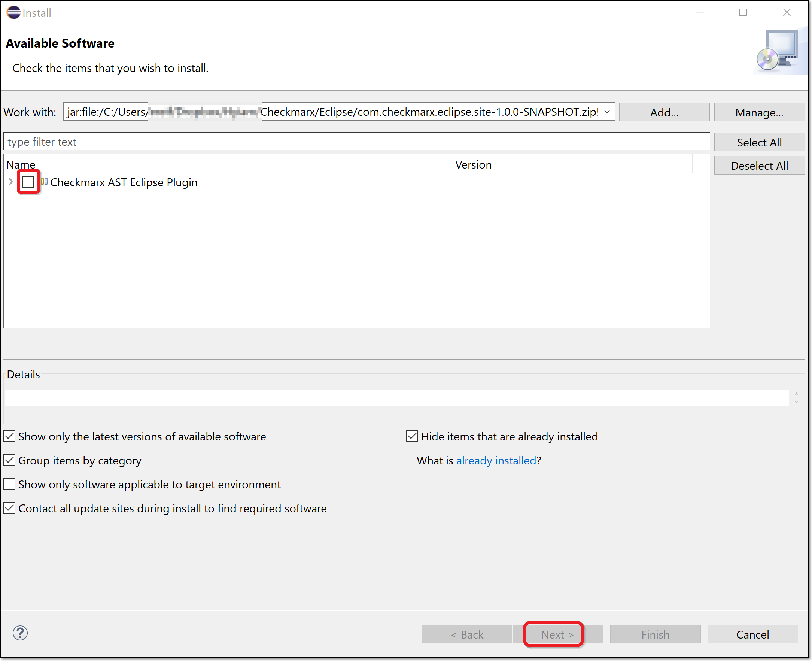Click the Details scroll up arrow
The image size is (812, 661).
pos(796,394)
